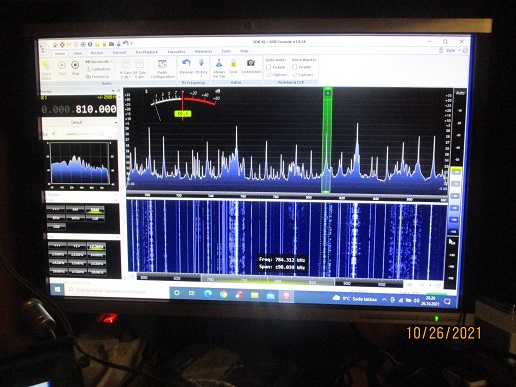Enable the Noise Blanker checkbox
The width and height of the screenshot is (516, 387).
coord(295,67)
